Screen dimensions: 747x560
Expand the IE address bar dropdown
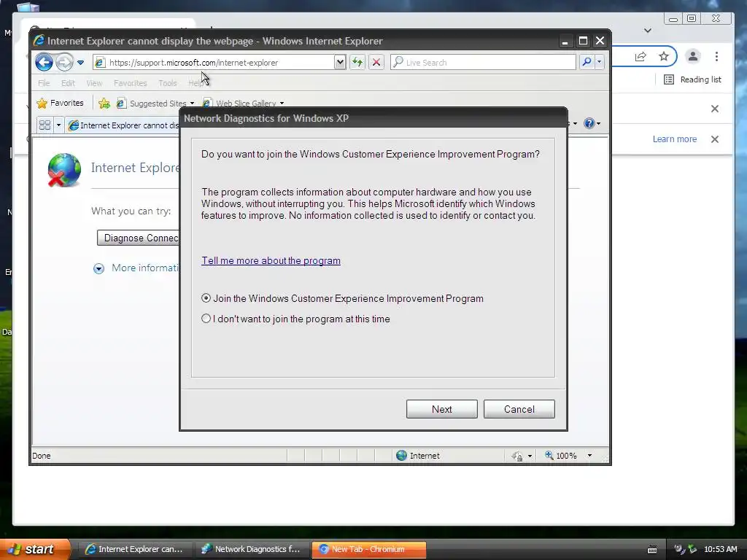(340, 62)
